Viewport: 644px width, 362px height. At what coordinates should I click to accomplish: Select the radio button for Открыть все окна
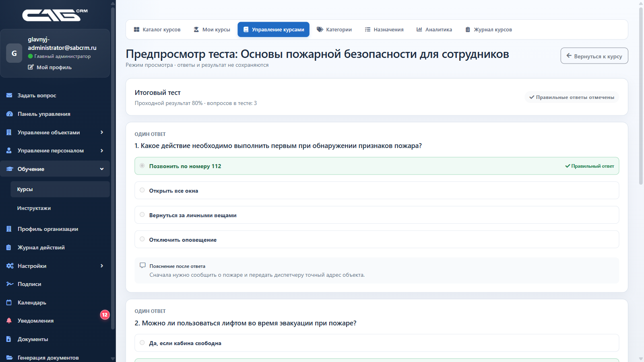click(x=142, y=190)
